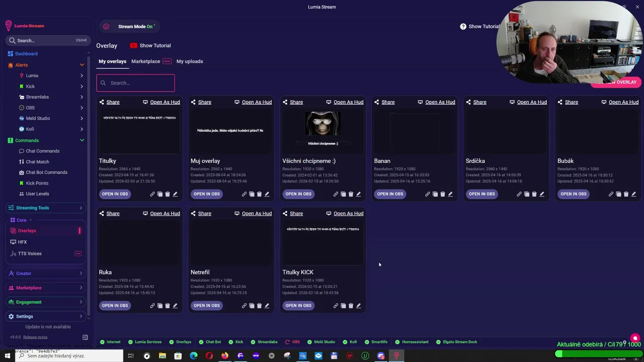Click overlay search input field
Screen dimensions: 644x362
135,83
